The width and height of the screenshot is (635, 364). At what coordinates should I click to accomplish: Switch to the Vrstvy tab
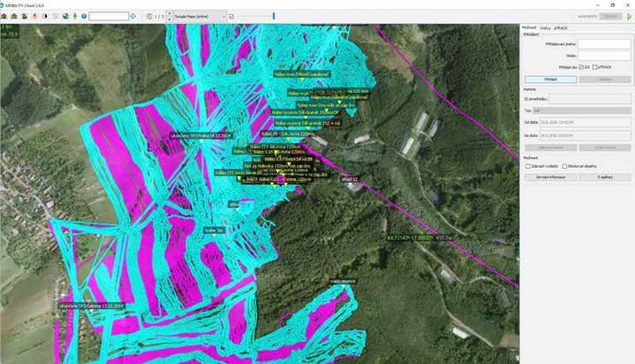click(545, 28)
